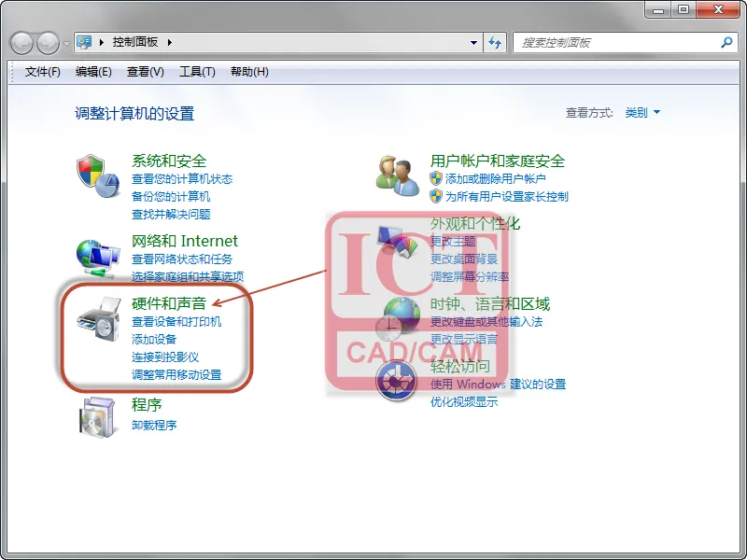The width and height of the screenshot is (747, 560).
Task: Open the 编辑(E) menu
Action: click(x=93, y=72)
